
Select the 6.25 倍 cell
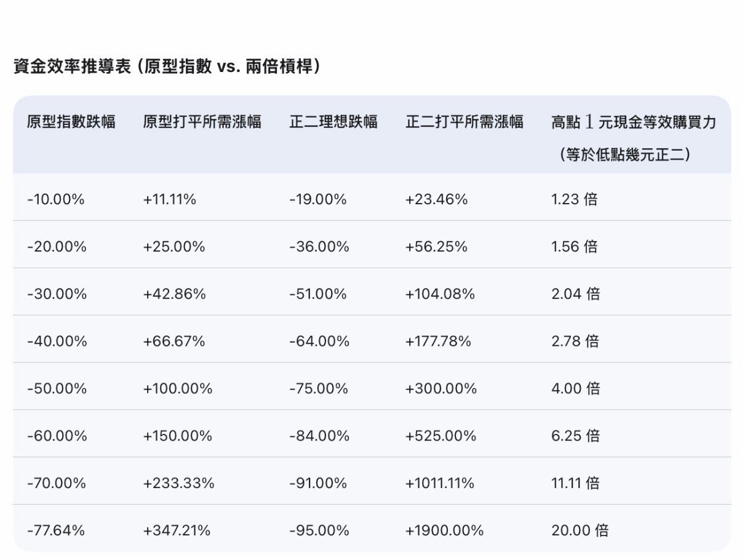click(575, 436)
